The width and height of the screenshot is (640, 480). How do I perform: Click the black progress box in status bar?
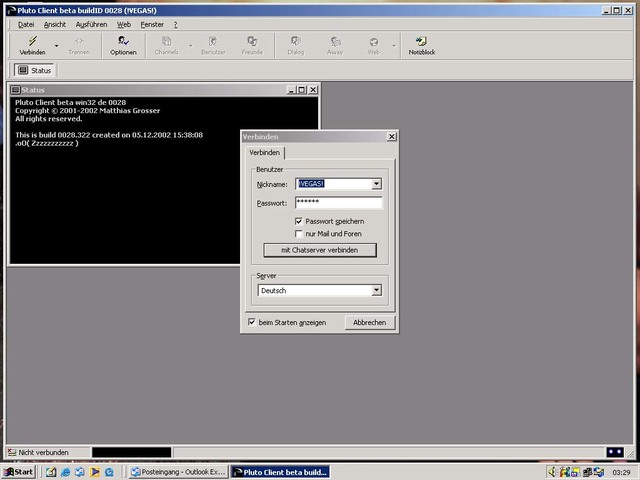131,452
